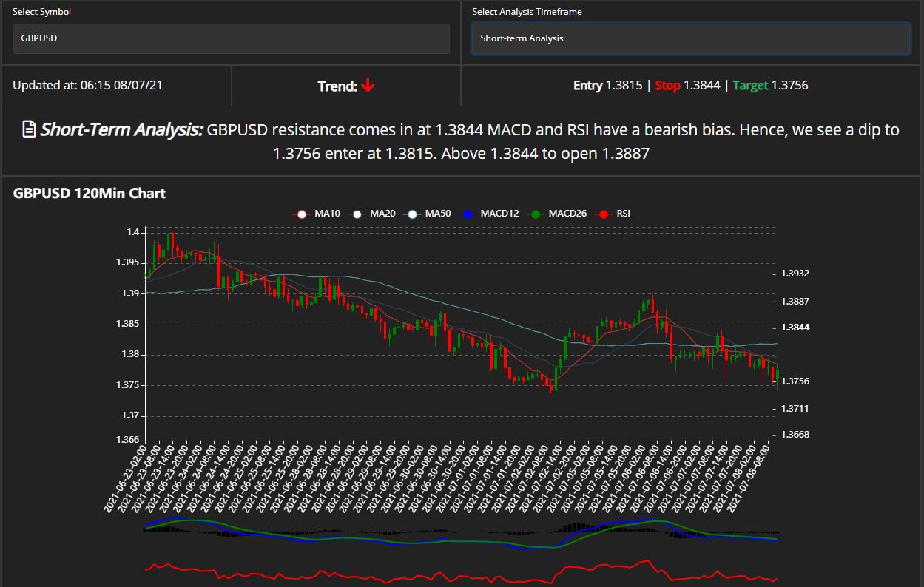The height and width of the screenshot is (587, 924).
Task: Open the Select Symbol dropdown showing GBPUSD
Action: pos(231,38)
